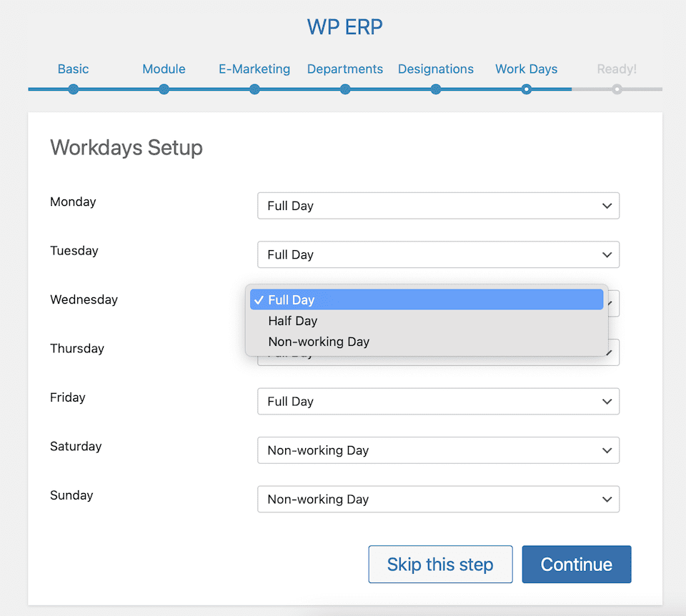The image size is (686, 616).
Task: Choose Non-working Day option in open list
Action: (x=319, y=342)
